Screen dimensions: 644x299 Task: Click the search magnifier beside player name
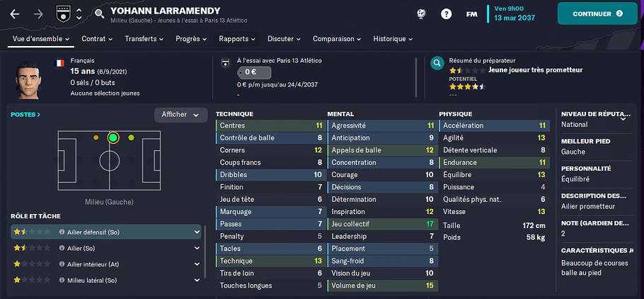[x=99, y=14]
